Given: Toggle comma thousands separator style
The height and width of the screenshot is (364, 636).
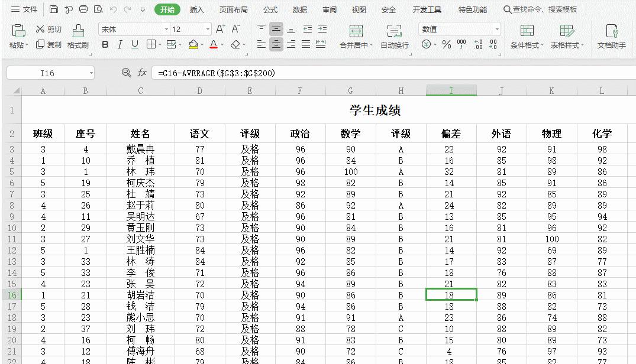Looking at the screenshot, I should pyautogui.click(x=461, y=44).
